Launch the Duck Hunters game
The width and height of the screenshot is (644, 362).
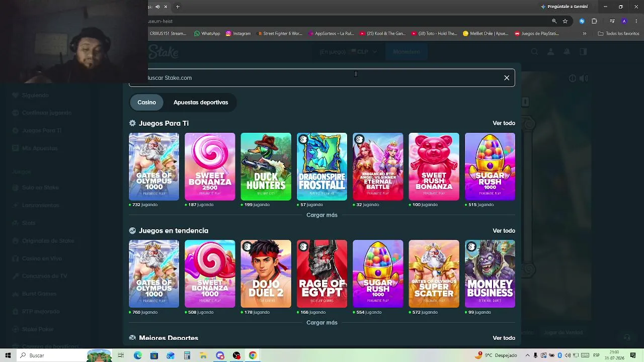[266, 166]
